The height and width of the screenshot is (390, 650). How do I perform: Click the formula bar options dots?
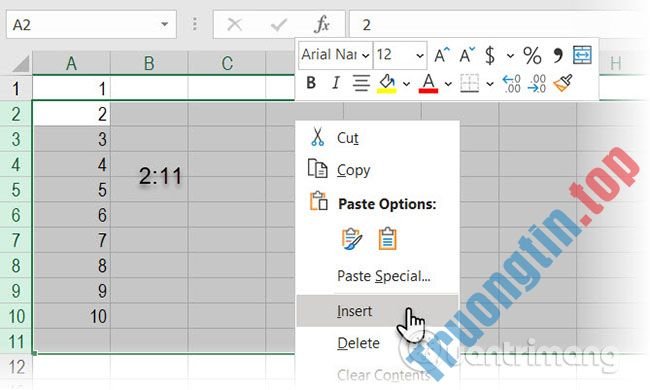(x=194, y=24)
